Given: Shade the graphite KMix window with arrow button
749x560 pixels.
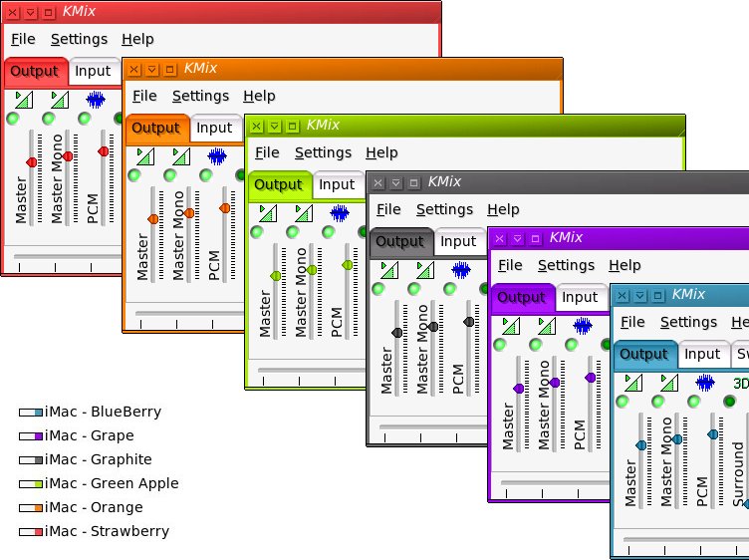Looking at the screenshot, I should 396,183.
